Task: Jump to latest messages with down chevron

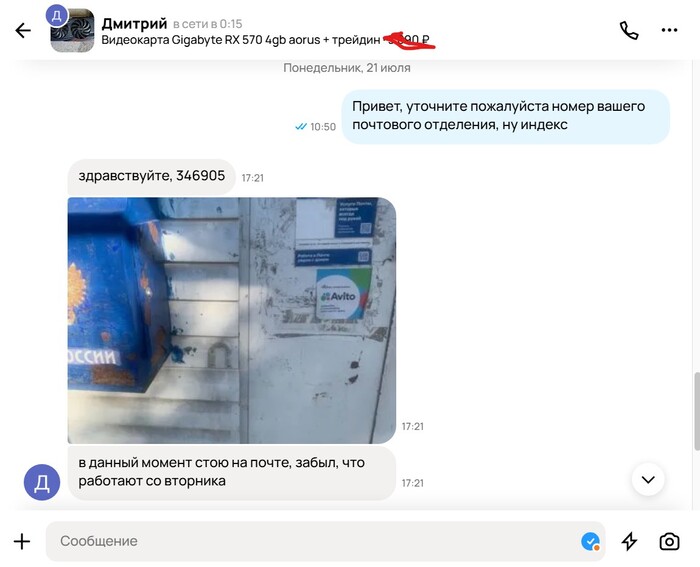Action: (648, 479)
